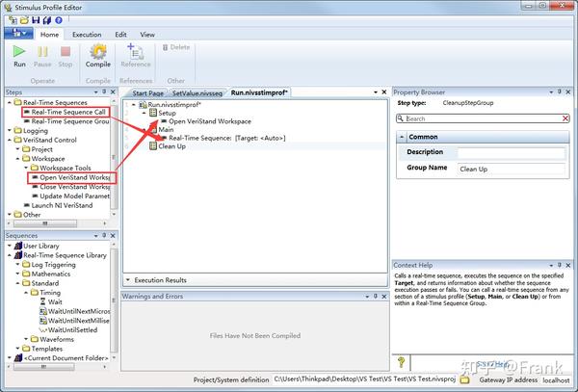Click the Open folder icon in quick access toolbar
This screenshot has width=578, height=392.
pos(24,20)
